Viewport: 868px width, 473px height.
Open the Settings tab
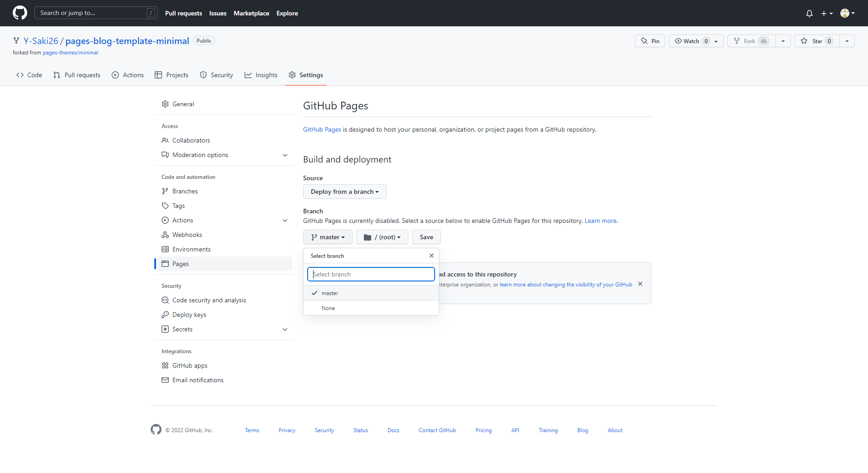[306, 75]
